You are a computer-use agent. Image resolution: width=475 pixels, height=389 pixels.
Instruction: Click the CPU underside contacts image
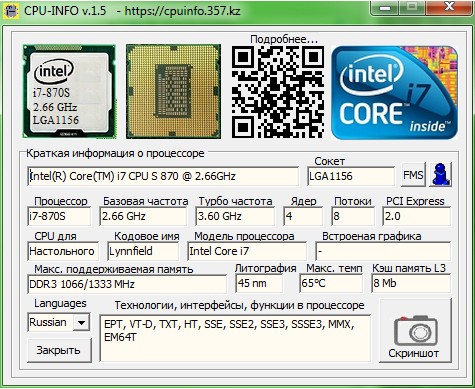[x=173, y=91]
